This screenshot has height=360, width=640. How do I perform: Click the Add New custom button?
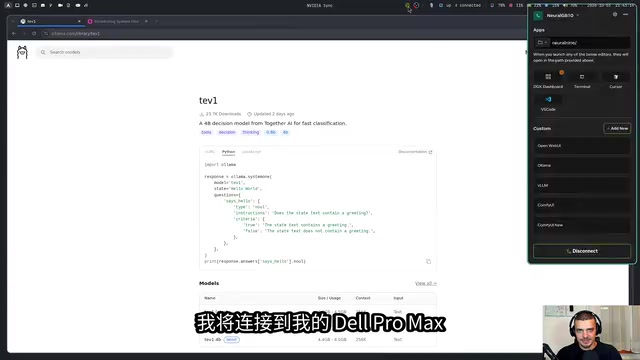point(617,128)
